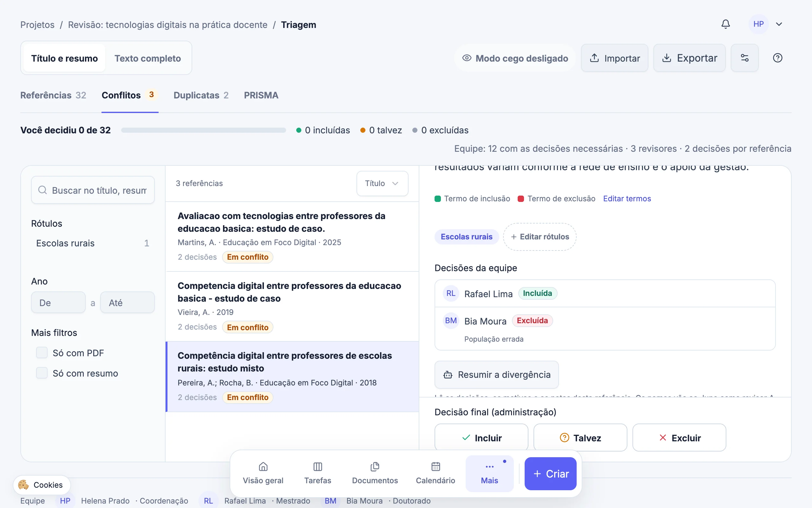Viewport: 812px width, 508px height.
Task: Switch to Texto completo stage
Action: click(x=147, y=58)
